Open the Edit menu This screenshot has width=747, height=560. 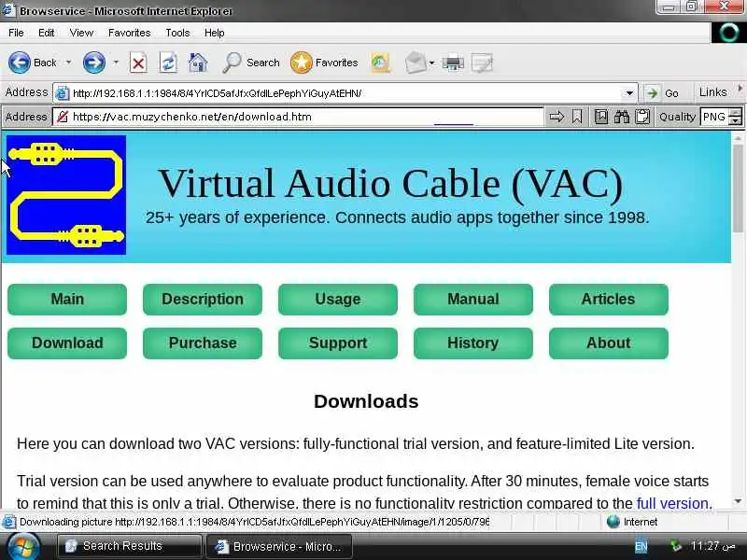pos(46,33)
